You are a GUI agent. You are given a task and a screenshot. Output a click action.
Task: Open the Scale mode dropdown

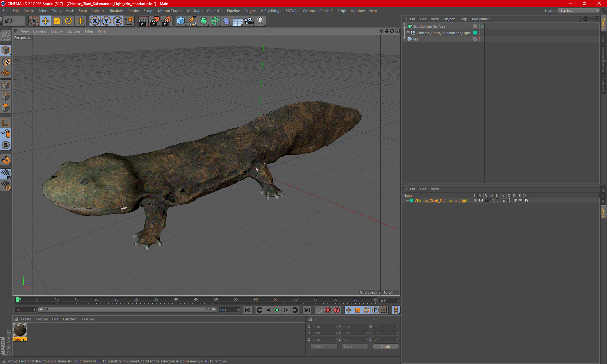coord(355,346)
